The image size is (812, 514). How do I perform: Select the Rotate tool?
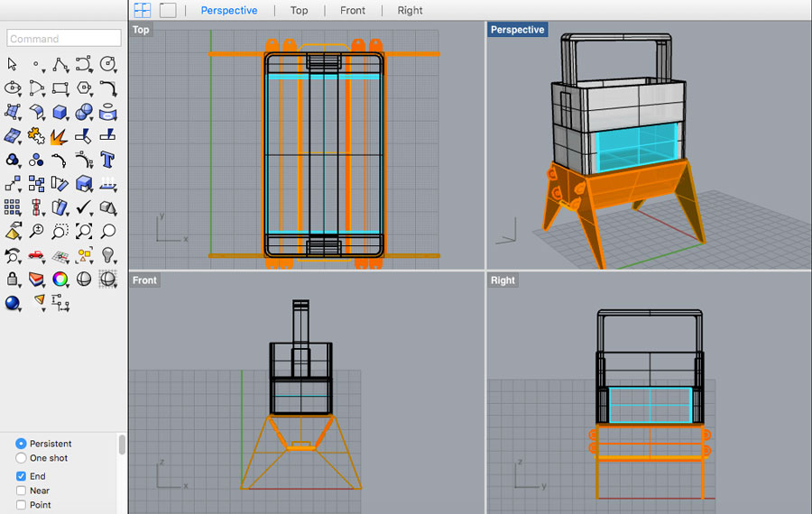[60, 183]
